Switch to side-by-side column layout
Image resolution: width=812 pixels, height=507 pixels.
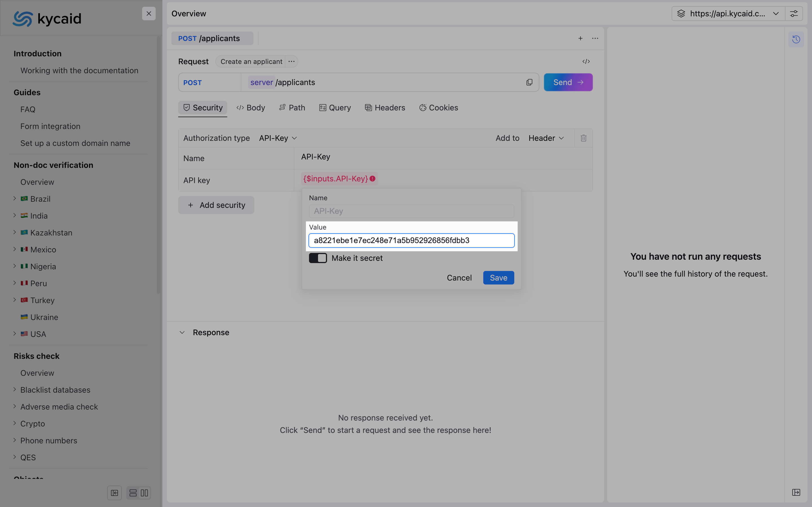(144, 493)
